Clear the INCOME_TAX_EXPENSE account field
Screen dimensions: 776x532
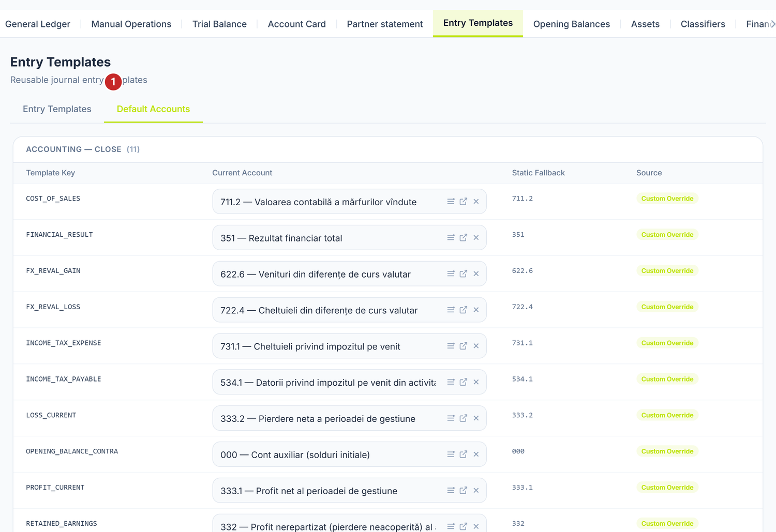click(x=476, y=346)
